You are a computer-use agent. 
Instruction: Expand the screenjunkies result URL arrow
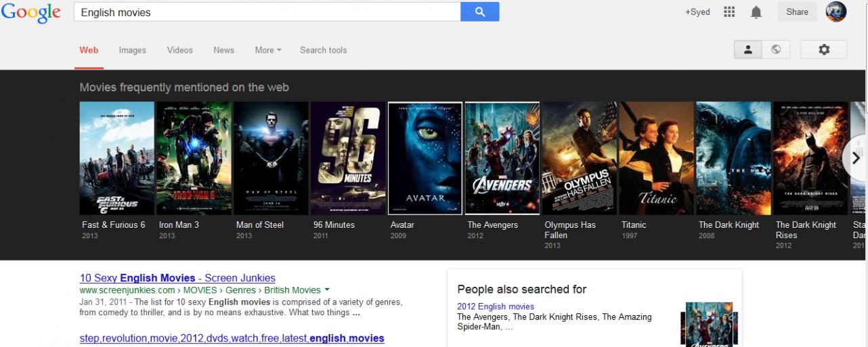[327, 290]
